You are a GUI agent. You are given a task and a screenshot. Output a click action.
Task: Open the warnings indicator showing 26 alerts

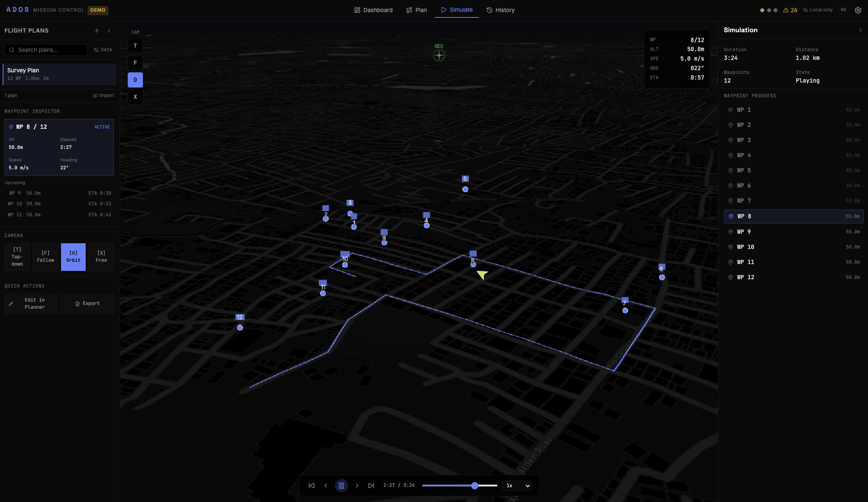click(790, 10)
